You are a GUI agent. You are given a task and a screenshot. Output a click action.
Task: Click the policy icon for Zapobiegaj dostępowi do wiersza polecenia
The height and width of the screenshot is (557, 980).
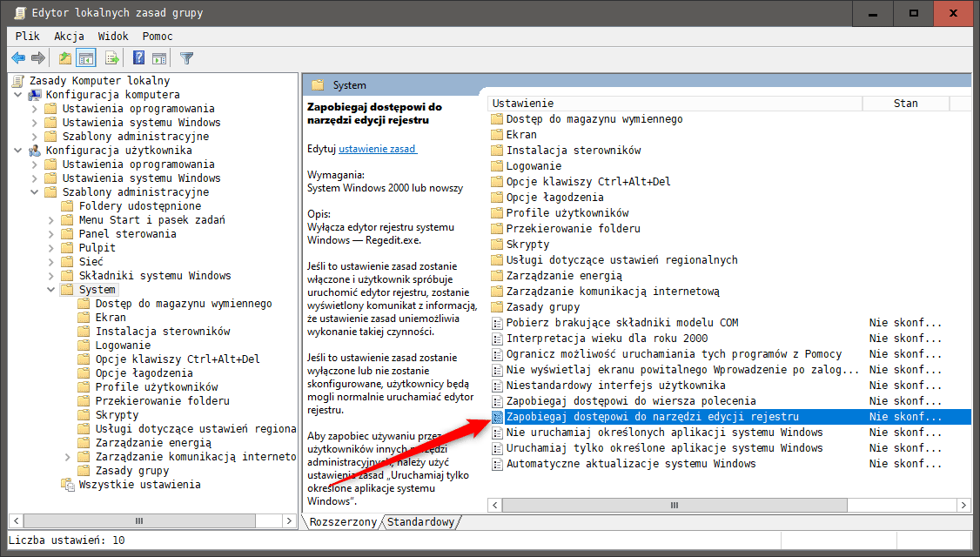497,401
